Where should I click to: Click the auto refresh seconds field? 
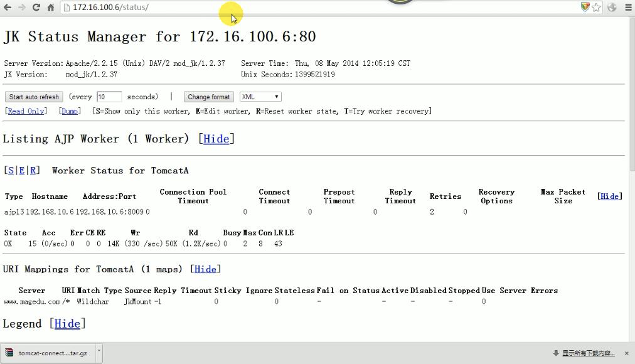coord(109,97)
